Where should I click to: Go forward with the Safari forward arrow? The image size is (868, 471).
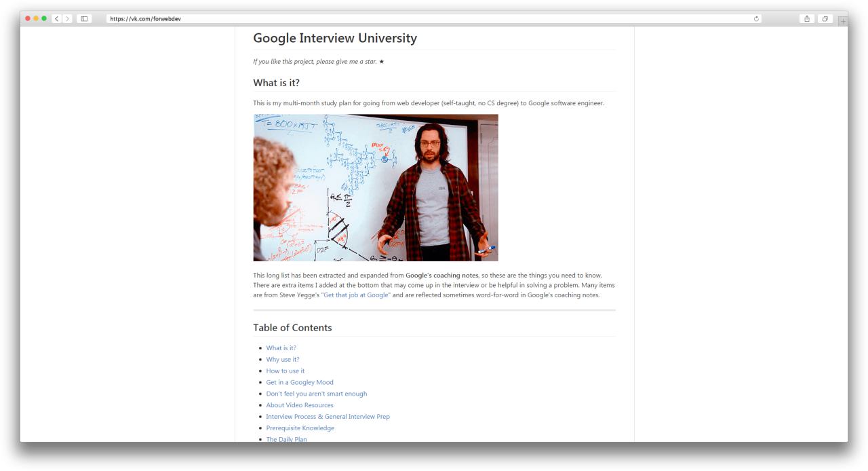(66, 18)
